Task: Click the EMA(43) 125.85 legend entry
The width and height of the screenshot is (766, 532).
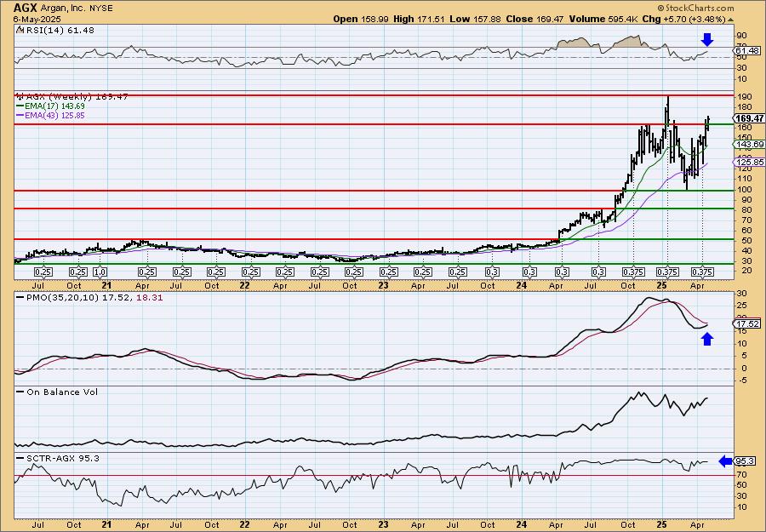Action: (x=51, y=115)
